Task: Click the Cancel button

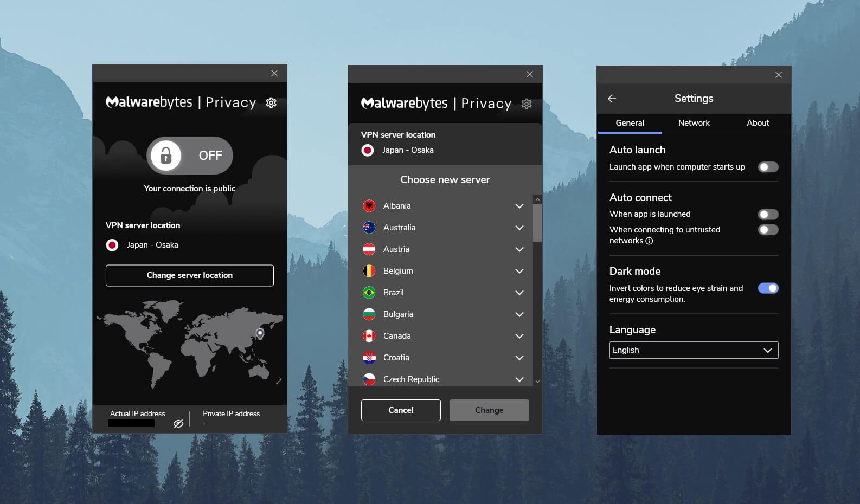Action: point(401,410)
